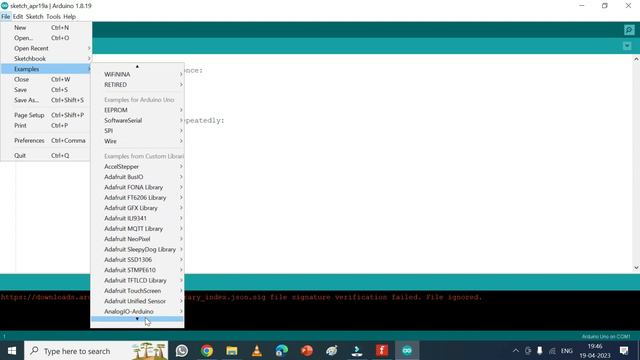Open AccelStepper library examples
The height and width of the screenshot is (360, 640).
click(138, 167)
